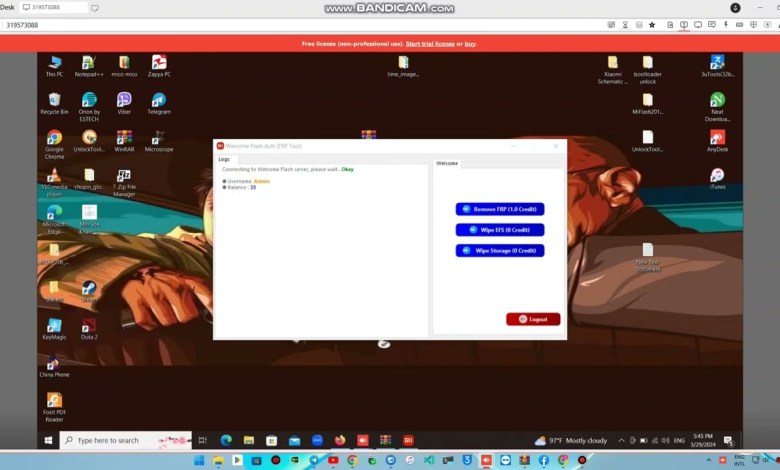Open iTunes desktop icon

(717, 179)
